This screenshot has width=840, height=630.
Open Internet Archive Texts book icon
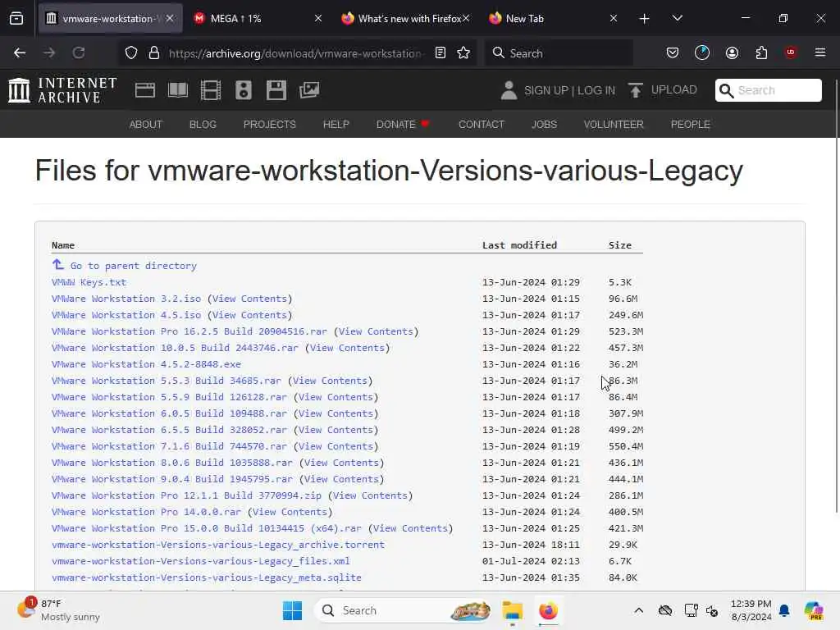tap(178, 90)
